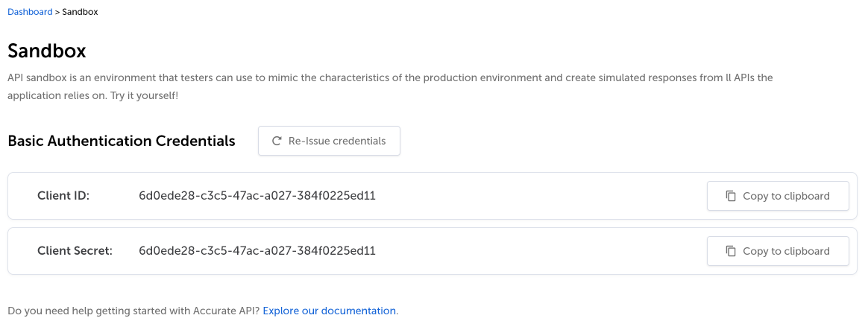Click the help question about Accurate API
The image size is (868, 324).
(x=133, y=311)
